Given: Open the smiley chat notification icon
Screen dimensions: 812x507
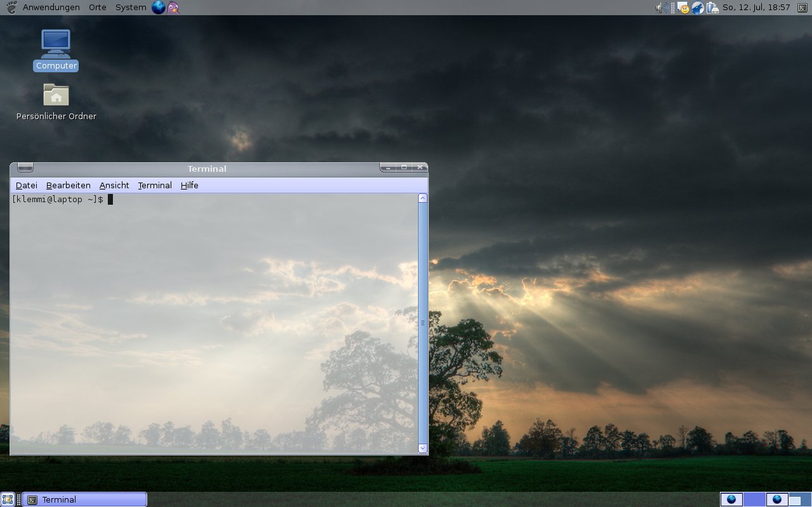Looking at the screenshot, I should click(684, 8).
